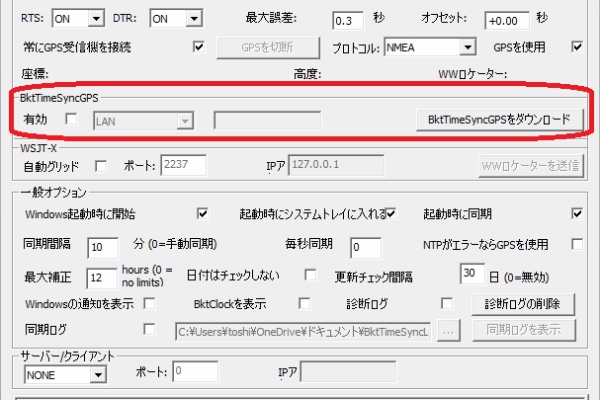The width and height of the screenshot is (600, 400).
Task: Enable BktTimeSyncGPS 有効 checkbox
Action: coord(71,120)
